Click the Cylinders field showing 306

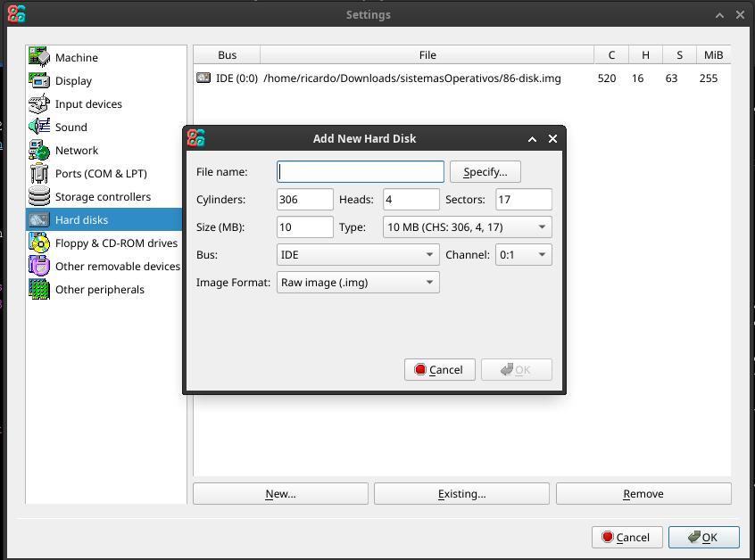[305, 199]
